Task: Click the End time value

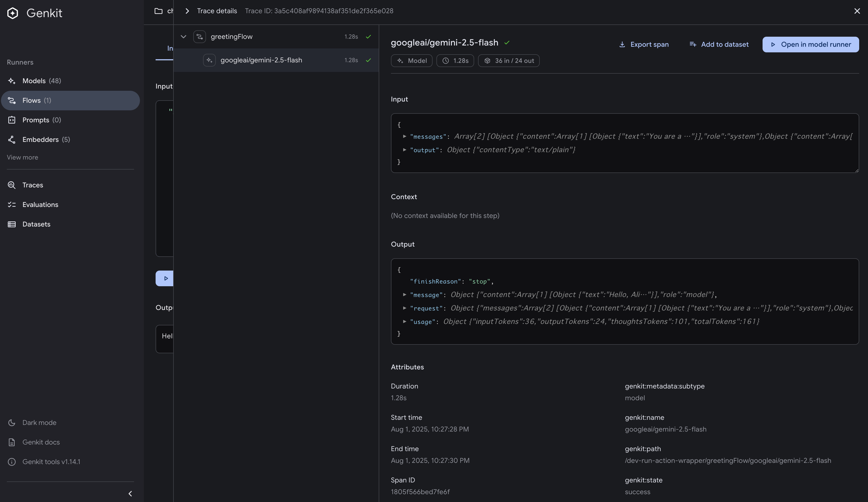Action: point(430,461)
